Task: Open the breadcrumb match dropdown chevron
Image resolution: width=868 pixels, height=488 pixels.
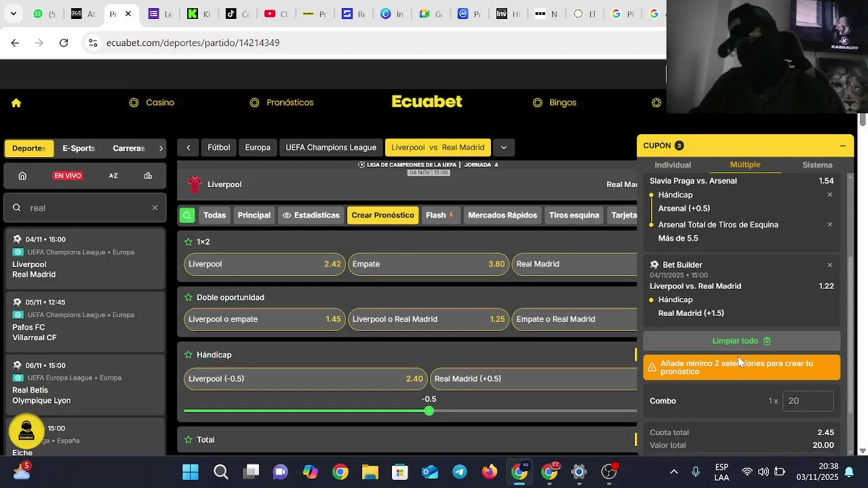Action: 503,148
